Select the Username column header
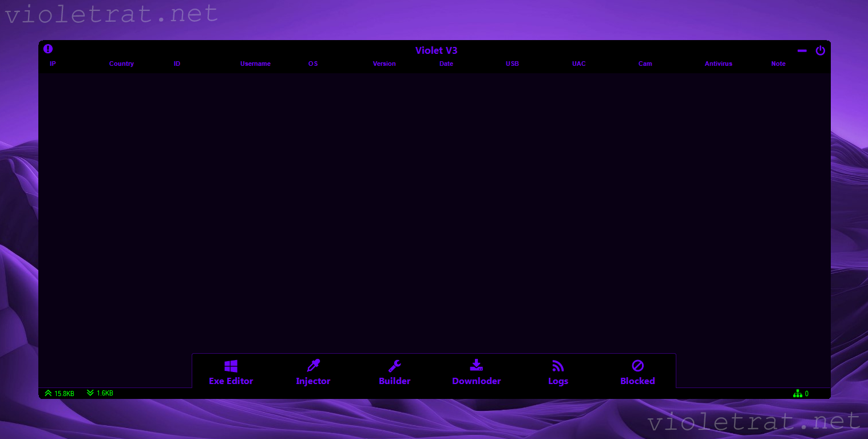The image size is (868, 439). [x=255, y=64]
